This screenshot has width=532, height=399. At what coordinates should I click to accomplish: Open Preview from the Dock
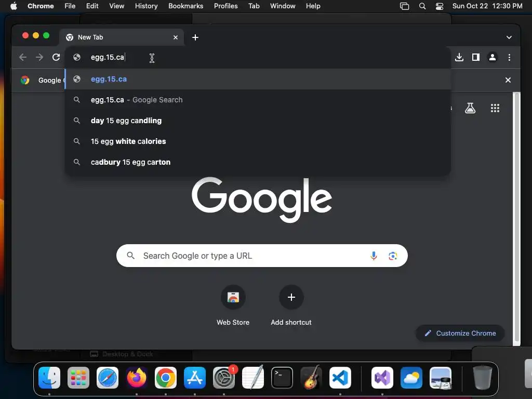tap(441, 378)
